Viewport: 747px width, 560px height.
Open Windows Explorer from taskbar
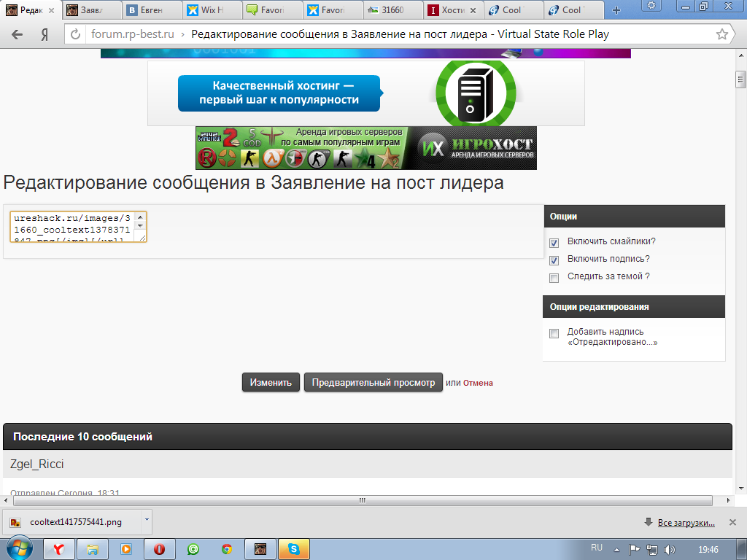click(x=93, y=550)
